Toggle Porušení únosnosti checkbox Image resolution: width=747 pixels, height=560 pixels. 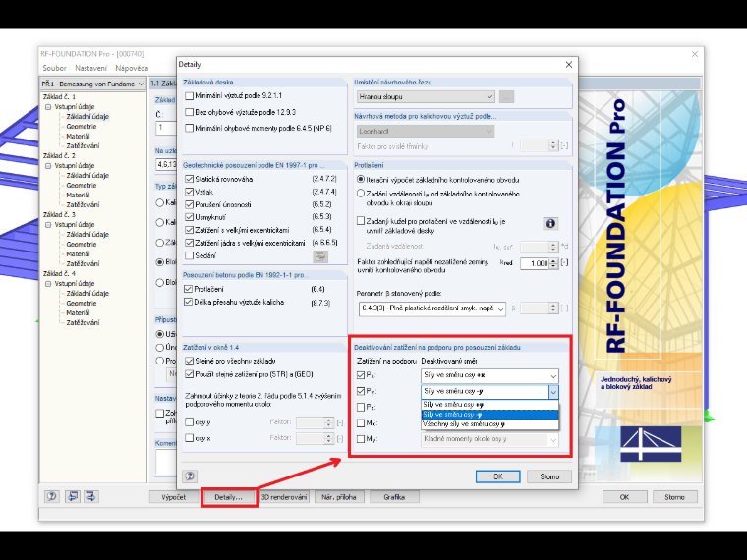[189, 204]
